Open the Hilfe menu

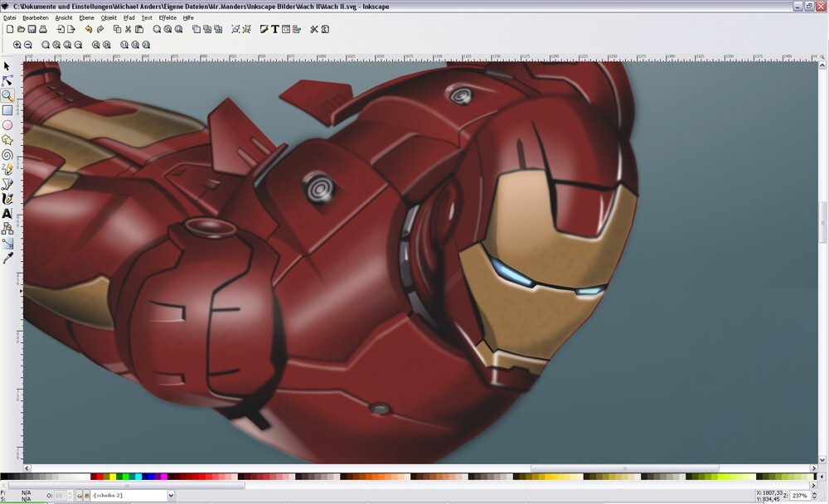click(x=188, y=18)
